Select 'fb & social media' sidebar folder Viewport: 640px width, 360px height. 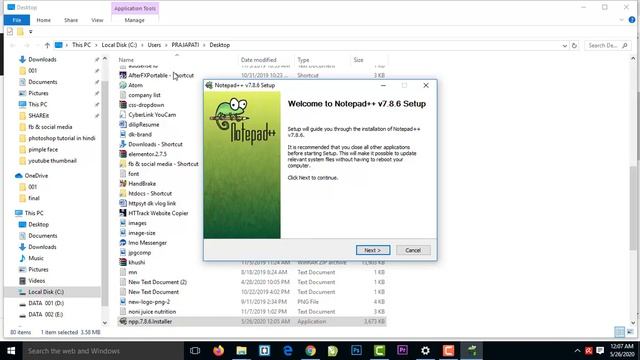[50, 127]
